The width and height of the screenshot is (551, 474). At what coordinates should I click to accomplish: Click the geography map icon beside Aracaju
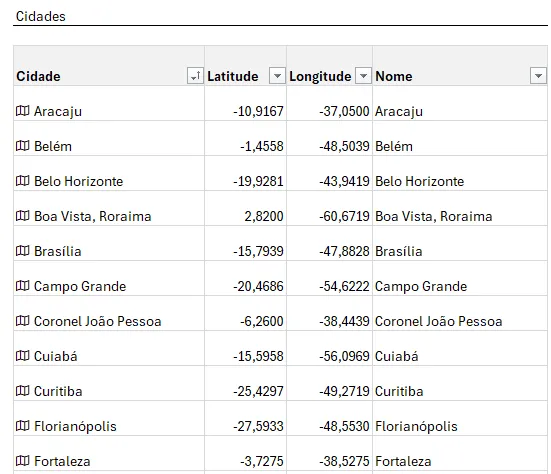tap(22, 111)
